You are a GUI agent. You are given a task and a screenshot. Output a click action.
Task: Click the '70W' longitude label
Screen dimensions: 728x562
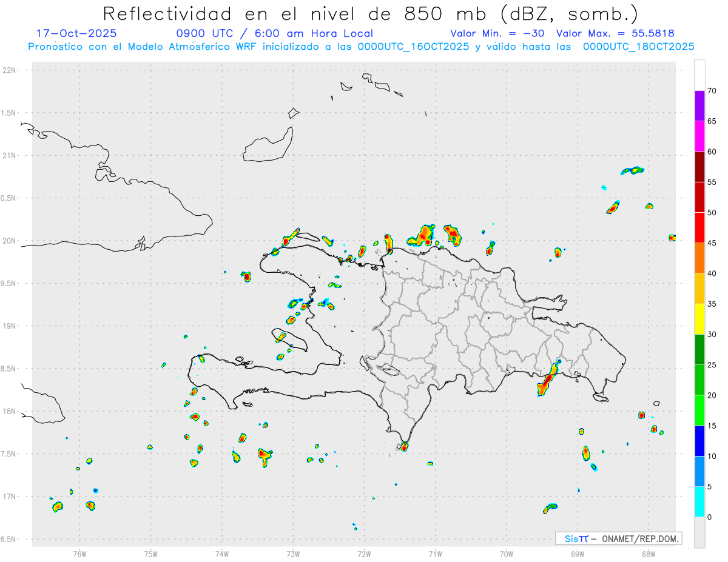(507, 554)
